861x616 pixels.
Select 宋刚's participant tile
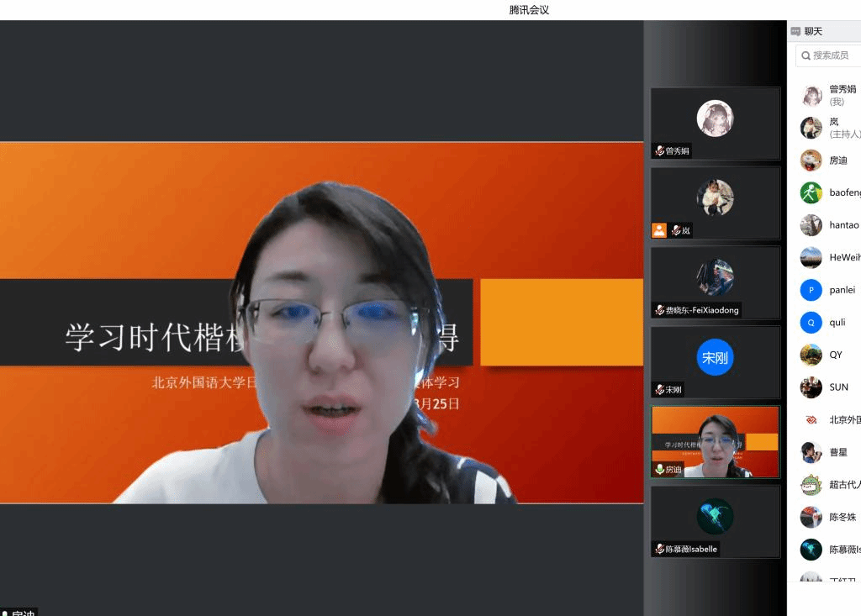[x=716, y=361]
